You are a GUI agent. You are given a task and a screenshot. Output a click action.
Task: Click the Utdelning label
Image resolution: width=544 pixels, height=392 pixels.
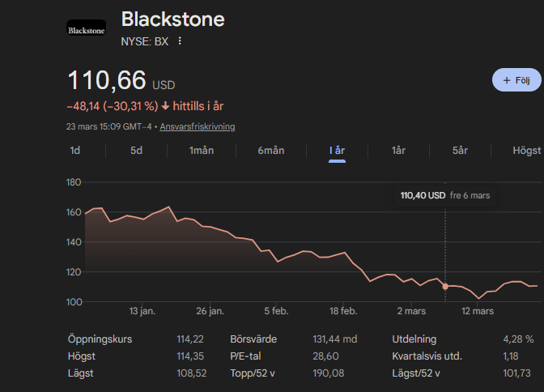click(414, 339)
